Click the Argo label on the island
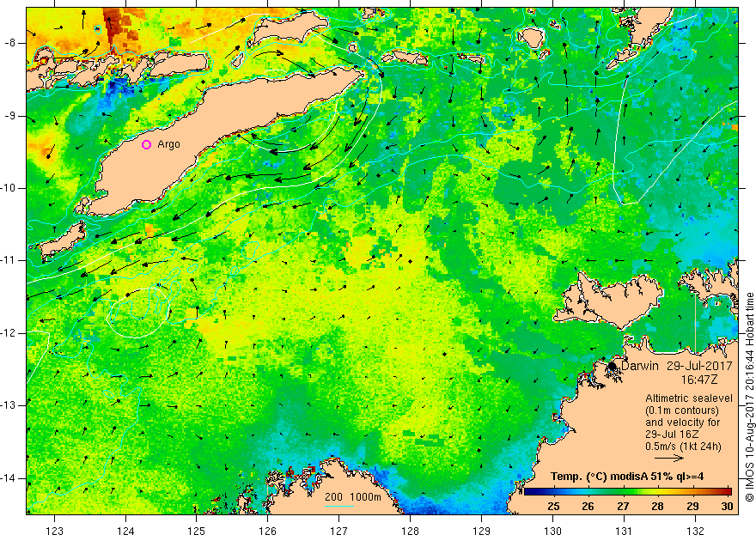756x541 pixels. coord(168,144)
